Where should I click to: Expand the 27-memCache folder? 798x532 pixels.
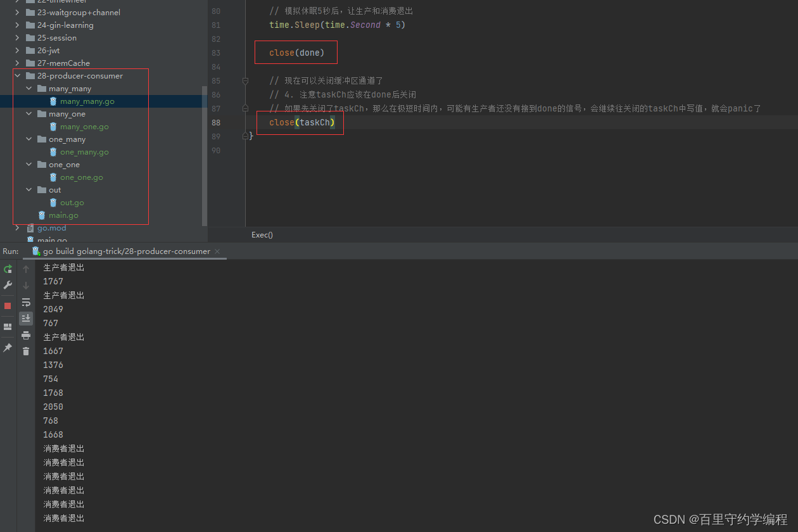tap(18, 63)
